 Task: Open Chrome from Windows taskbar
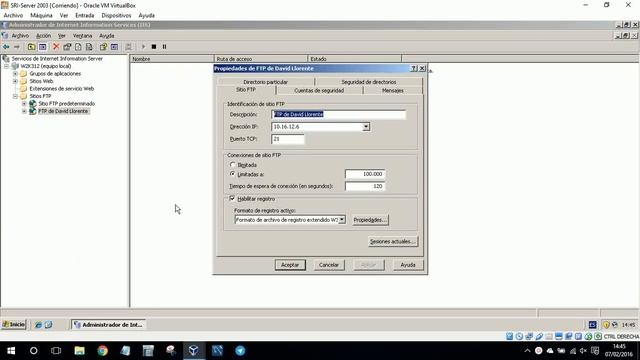click(x=102, y=351)
